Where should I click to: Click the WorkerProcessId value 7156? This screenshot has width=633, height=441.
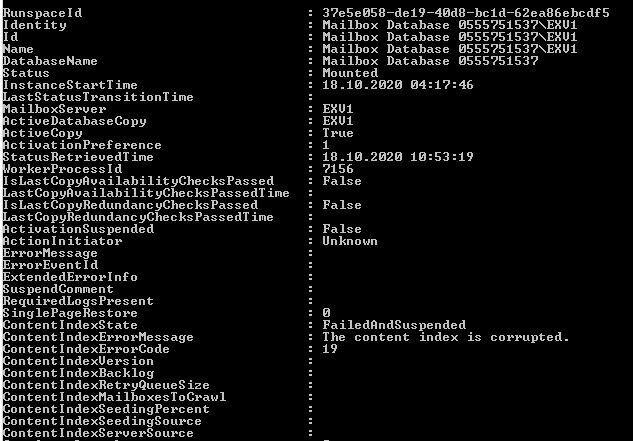click(338, 169)
